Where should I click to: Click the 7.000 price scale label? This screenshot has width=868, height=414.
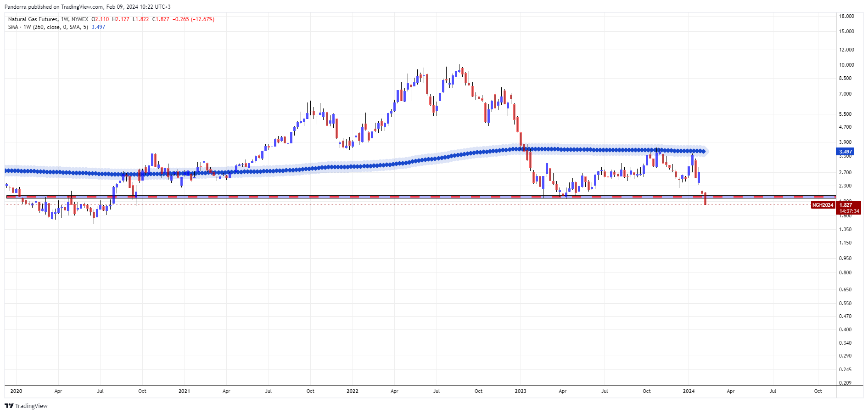click(845, 94)
